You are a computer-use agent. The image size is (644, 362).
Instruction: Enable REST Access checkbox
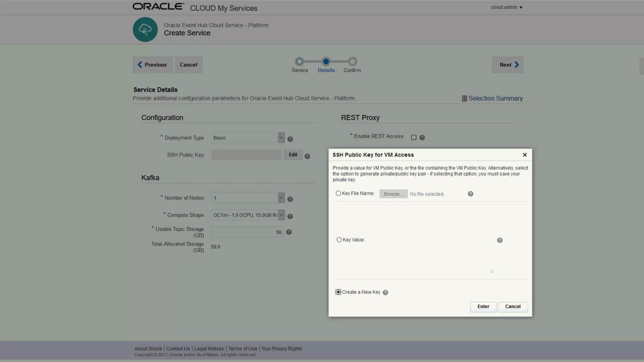(x=414, y=138)
